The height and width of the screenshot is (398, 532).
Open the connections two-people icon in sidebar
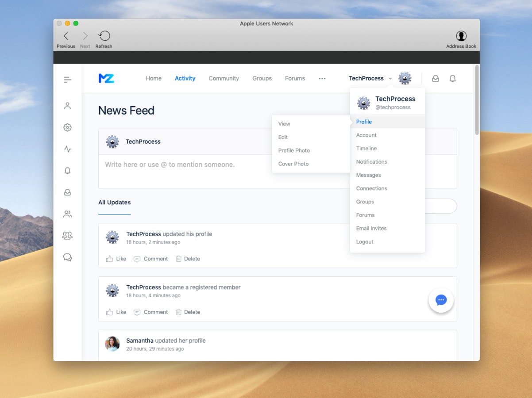click(x=67, y=214)
